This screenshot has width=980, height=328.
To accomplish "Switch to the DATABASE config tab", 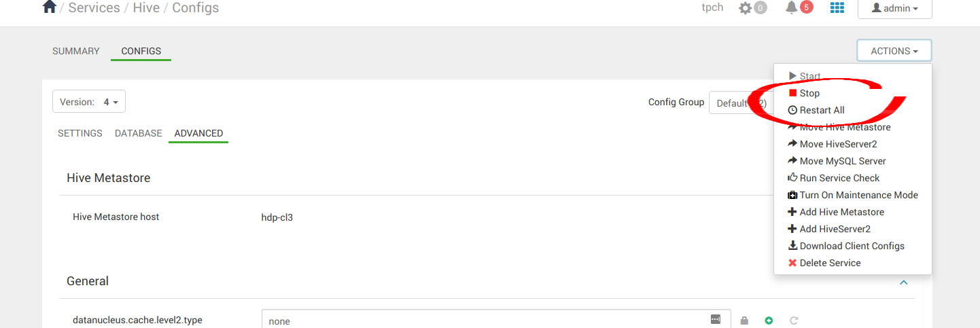I will (138, 133).
